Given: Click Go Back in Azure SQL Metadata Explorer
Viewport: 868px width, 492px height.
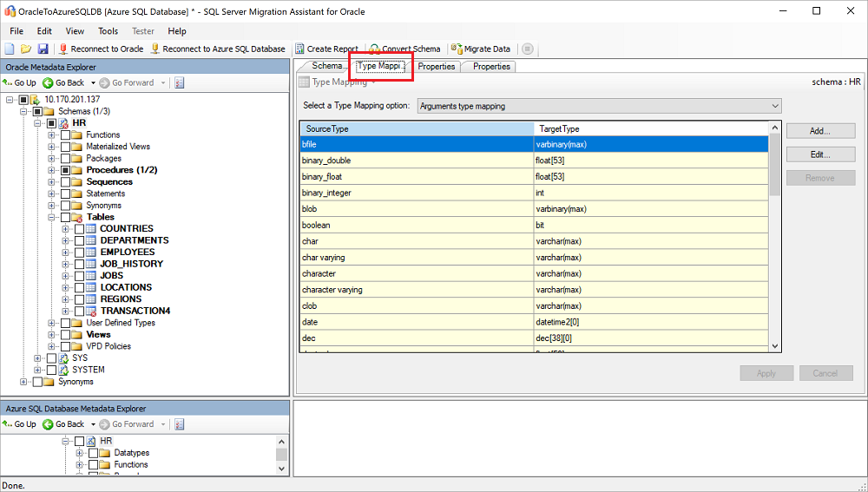Looking at the screenshot, I should pos(63,424).
